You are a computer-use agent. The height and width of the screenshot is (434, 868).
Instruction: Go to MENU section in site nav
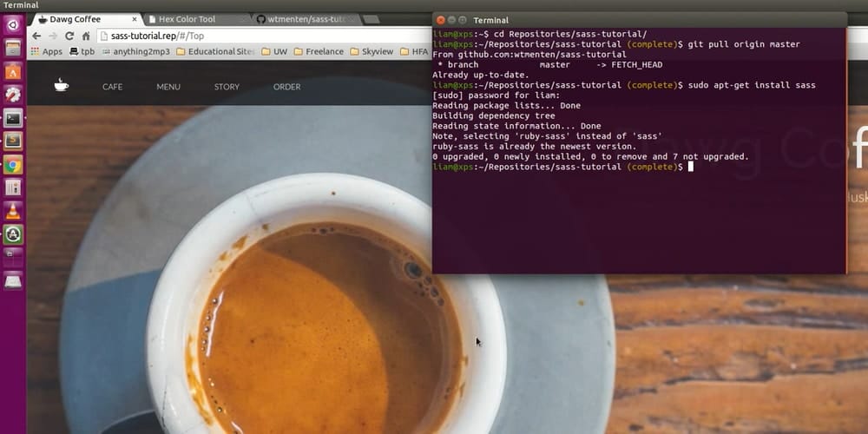point(168,87)
